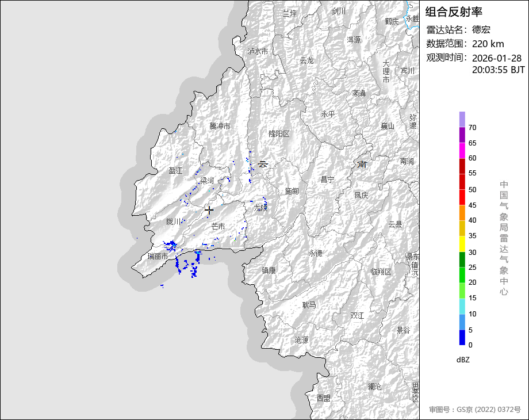529x420 pixels.
Task: Pick the yellow 30–35 dBZ legend color
Action: (x=462, y=245)
